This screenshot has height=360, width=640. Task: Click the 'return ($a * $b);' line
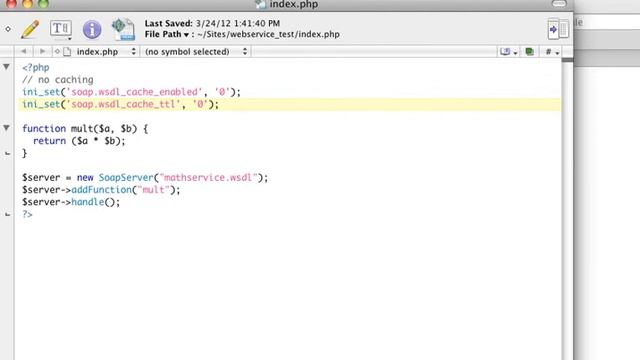pos(79,141)
